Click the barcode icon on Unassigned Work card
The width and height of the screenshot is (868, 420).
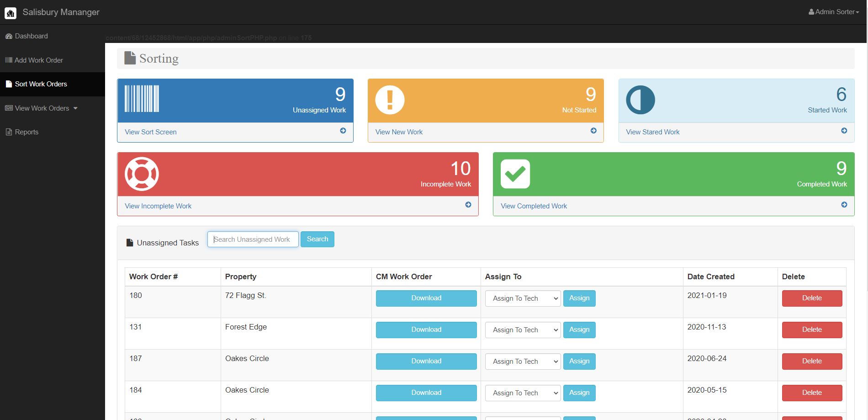point(142,100)
